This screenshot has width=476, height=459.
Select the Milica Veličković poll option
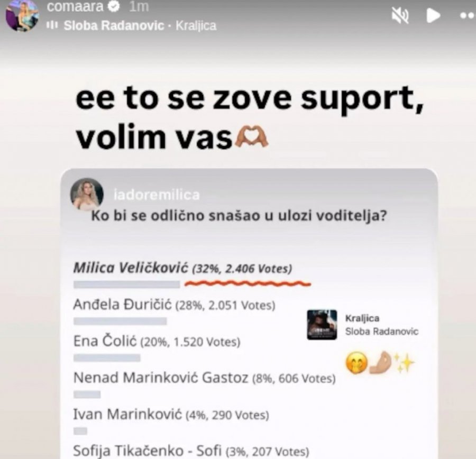pos(183,268)
